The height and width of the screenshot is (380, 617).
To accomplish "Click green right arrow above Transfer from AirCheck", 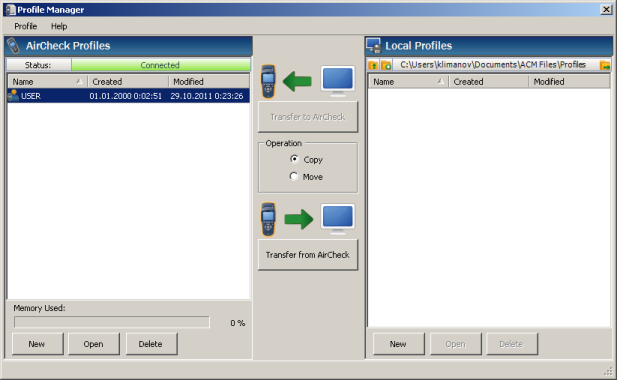I will [299, 219].
